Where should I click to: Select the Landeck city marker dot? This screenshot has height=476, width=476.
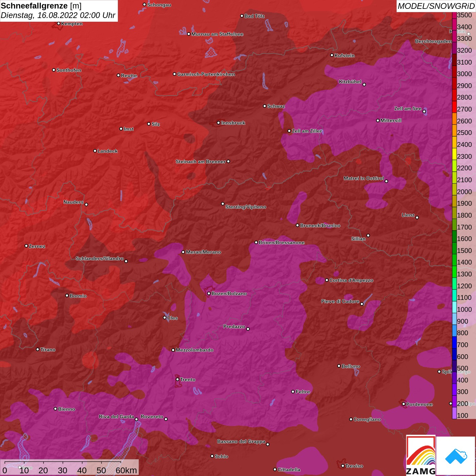click(x=95, y=151)
